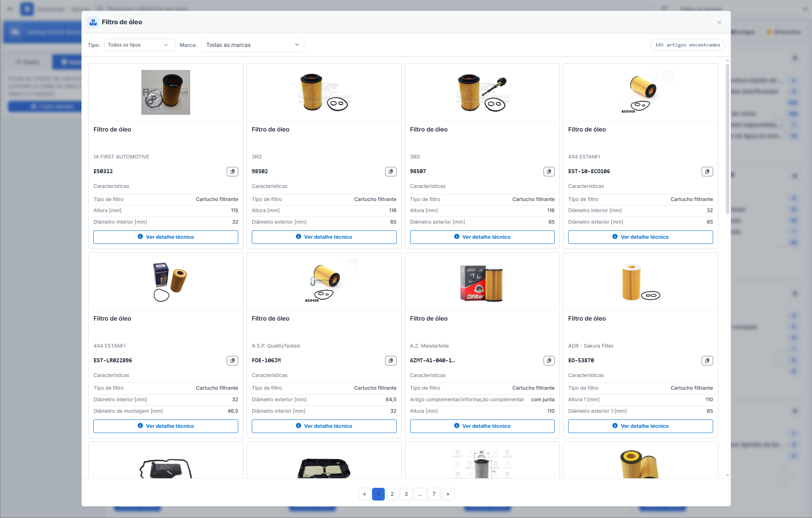Click the com junta value
Screen dimensions: 812x518
[543, 400]
